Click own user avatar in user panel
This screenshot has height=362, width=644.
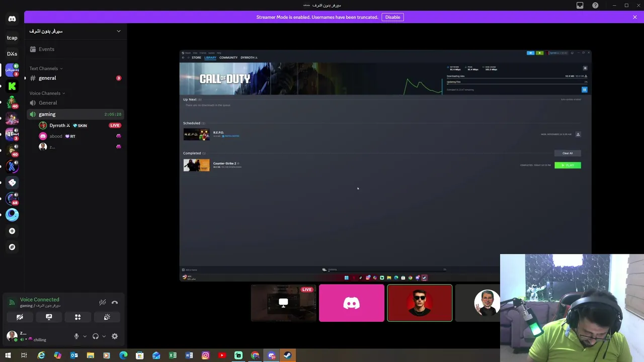coord(12,336)
